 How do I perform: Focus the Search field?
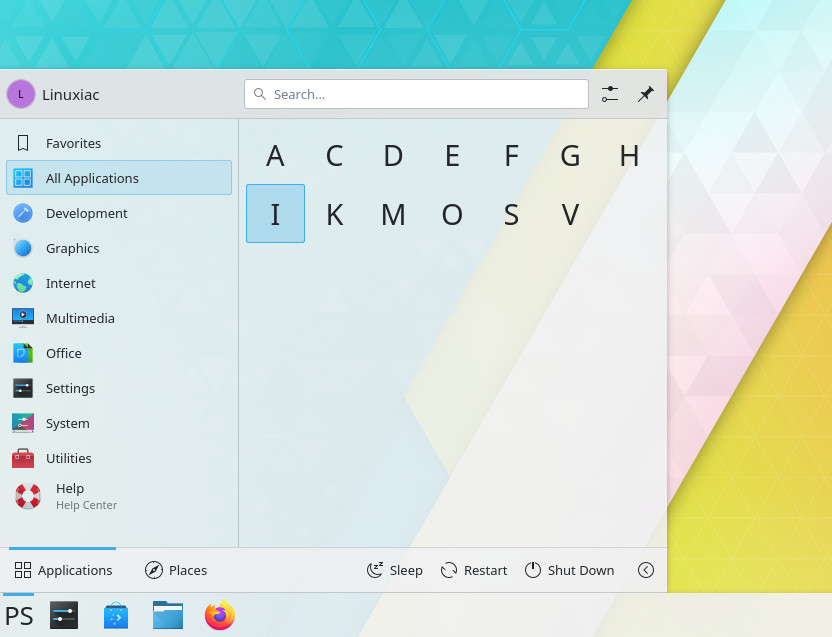tap(416, 94)
